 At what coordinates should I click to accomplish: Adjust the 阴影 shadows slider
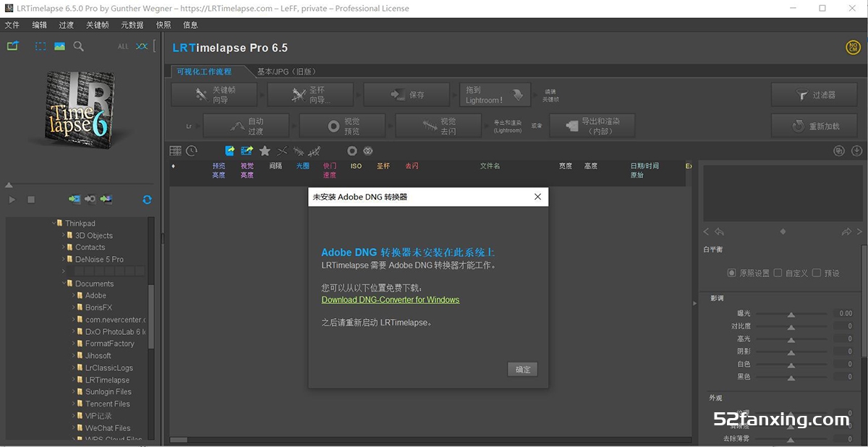pos(791,352)
